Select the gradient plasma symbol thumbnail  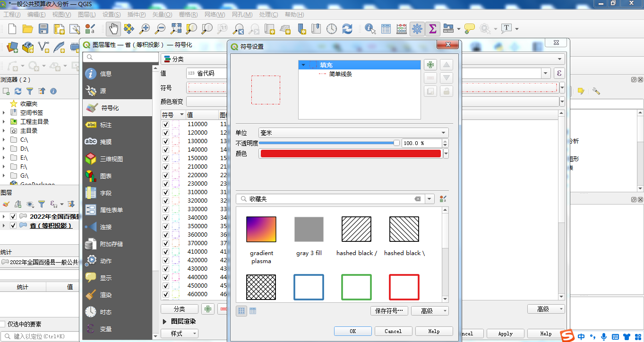click(x=261, y=229)
